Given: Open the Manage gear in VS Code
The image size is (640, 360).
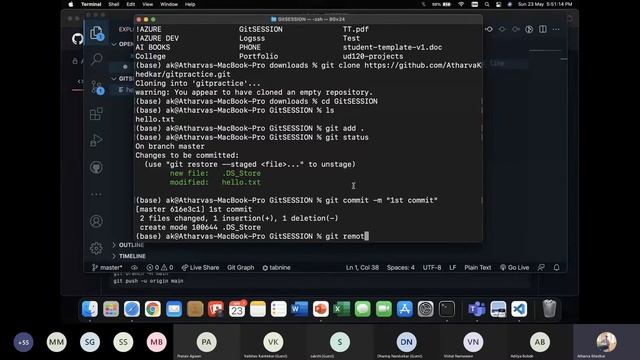Looking at the screenshot, I should (96, 248).
